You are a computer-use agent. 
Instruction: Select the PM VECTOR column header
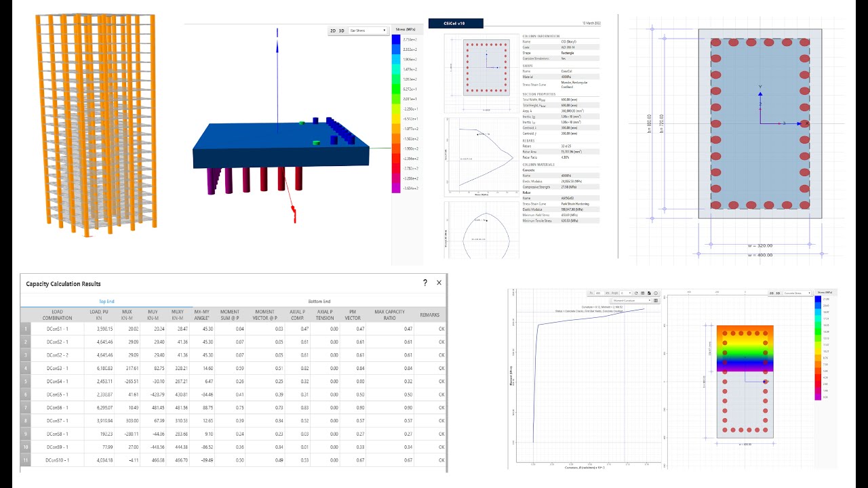[x=353, y=314]
